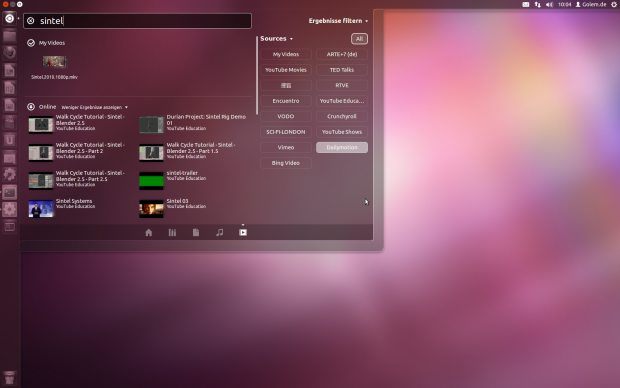620x388 pixels.
Task: Toggle the ARTE+7 (de) source filter
Action: coord(342,54)
